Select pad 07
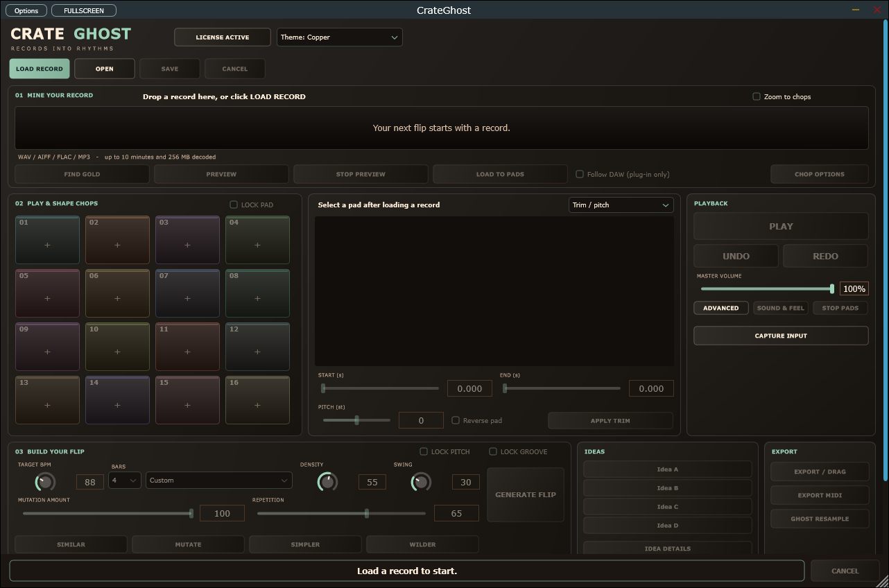889x588 pixels. click(x=187, y=293)
